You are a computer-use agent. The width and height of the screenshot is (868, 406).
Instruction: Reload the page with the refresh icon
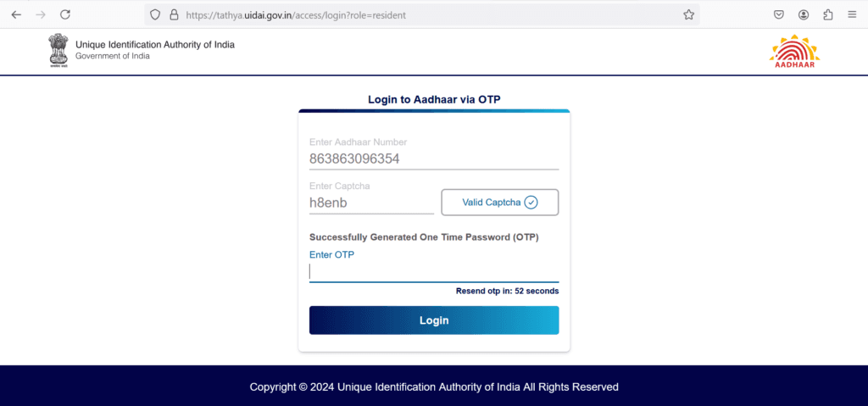65,15
